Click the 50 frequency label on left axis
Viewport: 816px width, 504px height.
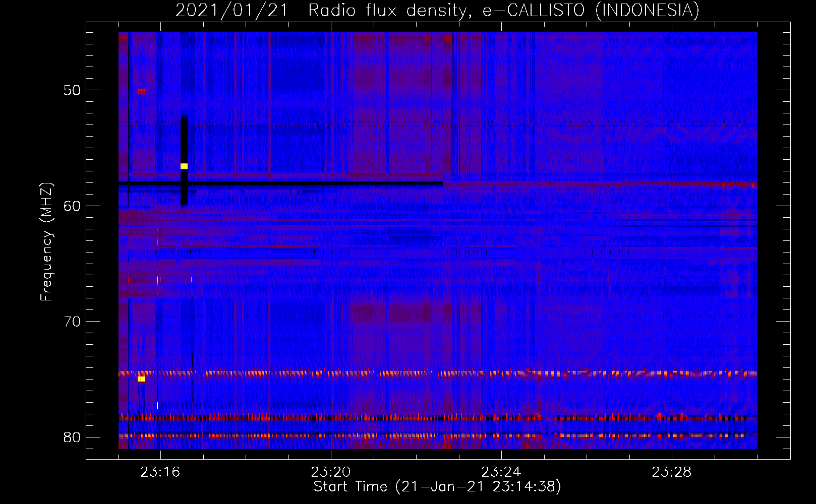pos(72,91)
